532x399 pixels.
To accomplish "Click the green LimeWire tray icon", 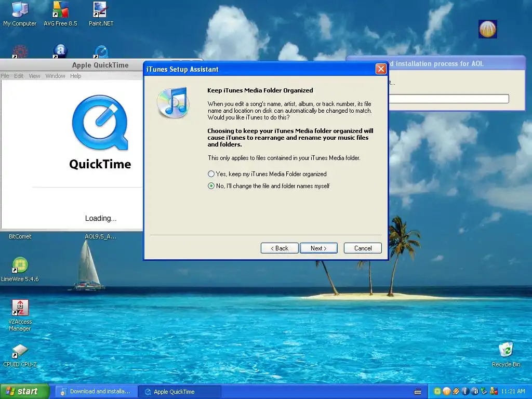I will 437,392.
